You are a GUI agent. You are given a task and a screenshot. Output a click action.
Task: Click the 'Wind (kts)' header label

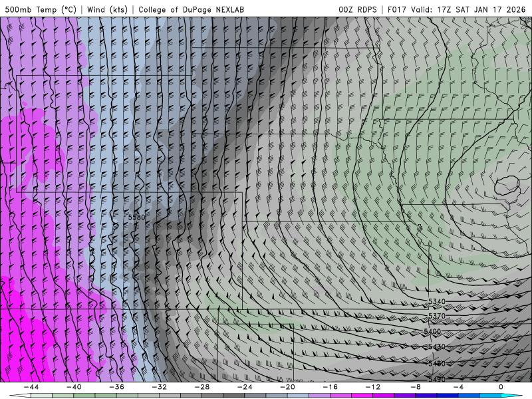pyautogui.click(x=107, y=9)
